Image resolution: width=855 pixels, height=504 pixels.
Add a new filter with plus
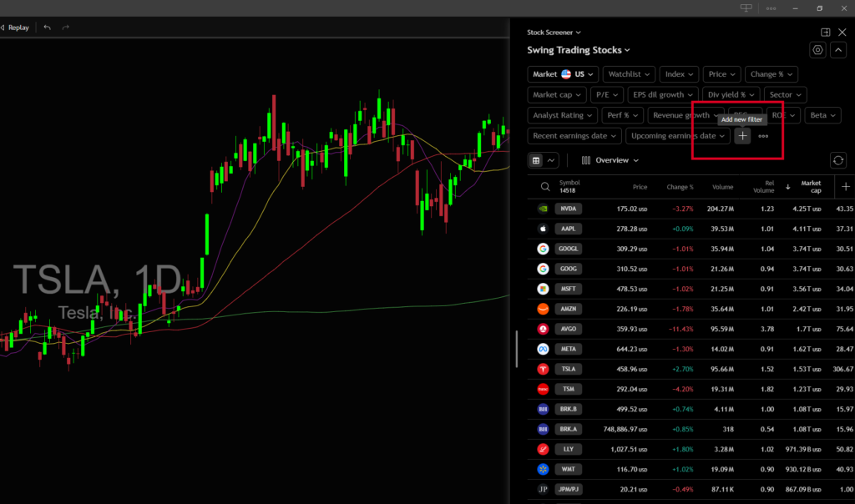[x=742, y=136]
